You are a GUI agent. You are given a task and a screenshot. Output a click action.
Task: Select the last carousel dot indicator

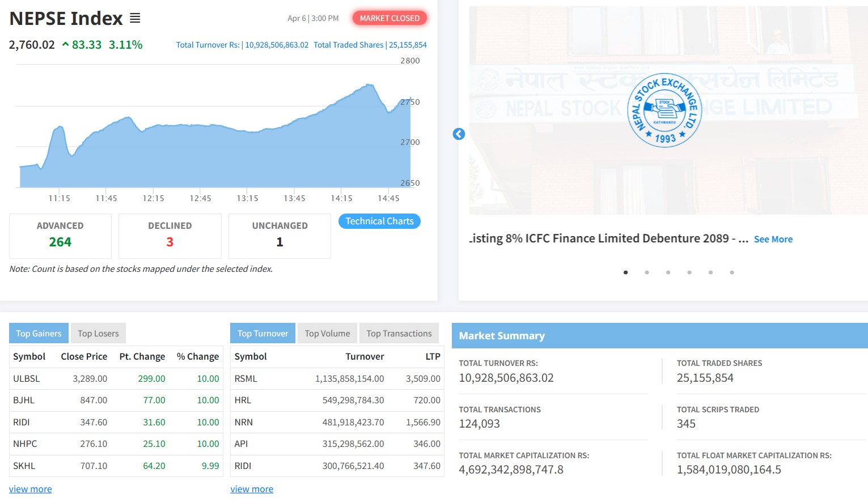[732, 272]
